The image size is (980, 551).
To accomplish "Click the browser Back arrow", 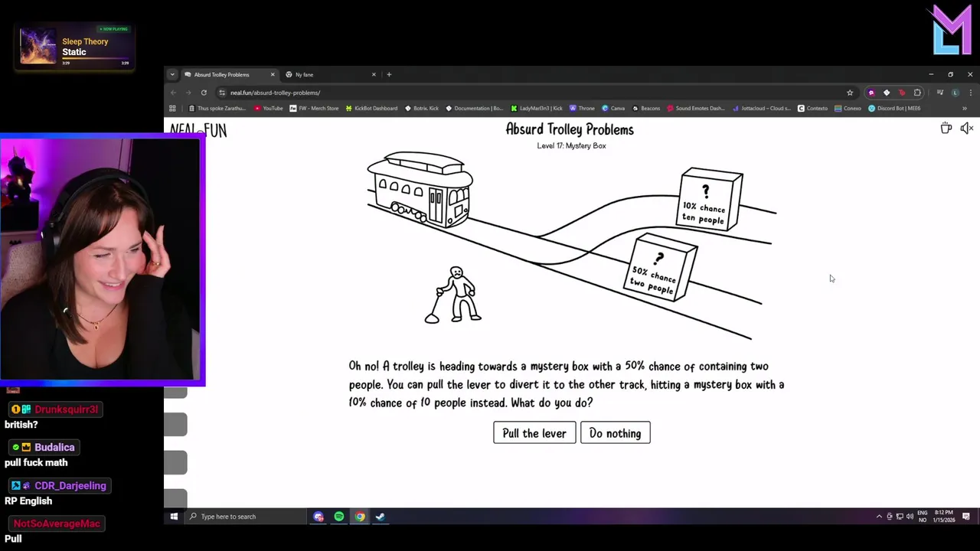I will point(173,93).
